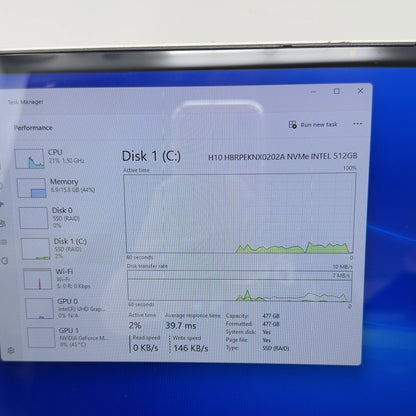Click the Run new task label
This screenshot has width=416, height=416.
[319, 125]
